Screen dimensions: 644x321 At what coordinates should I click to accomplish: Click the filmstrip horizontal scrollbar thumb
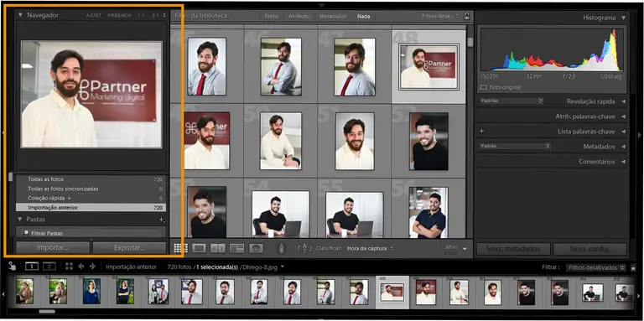[x=47, y=312]
